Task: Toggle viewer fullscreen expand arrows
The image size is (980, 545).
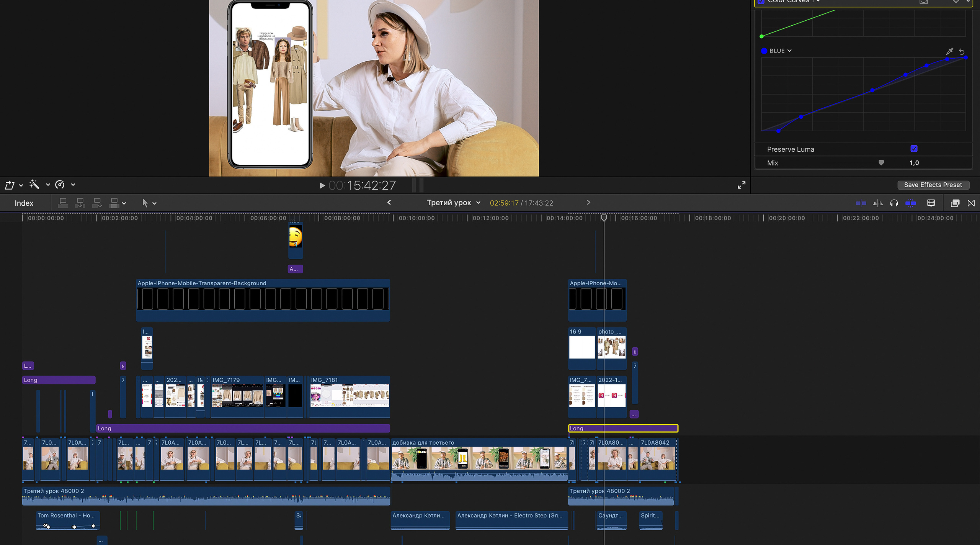Action: coord(742,185)
